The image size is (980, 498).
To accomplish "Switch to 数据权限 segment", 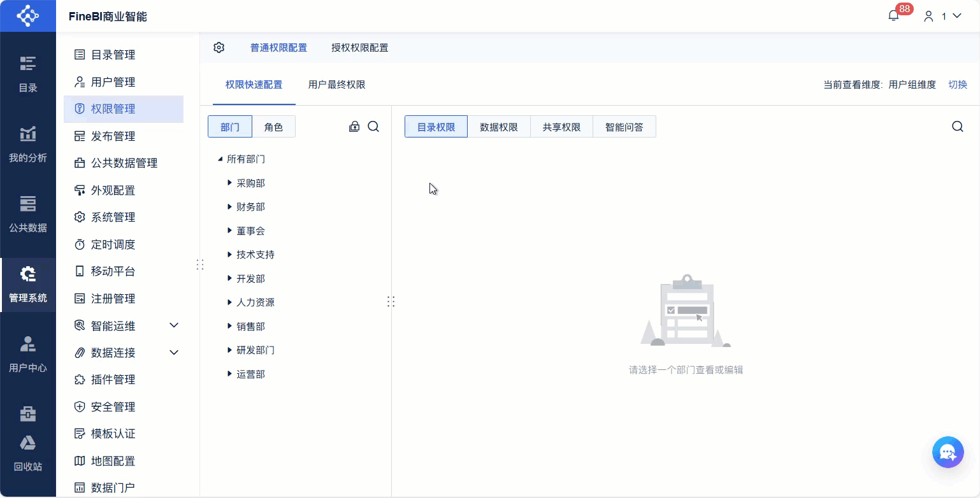I will [x=499, y=127].
